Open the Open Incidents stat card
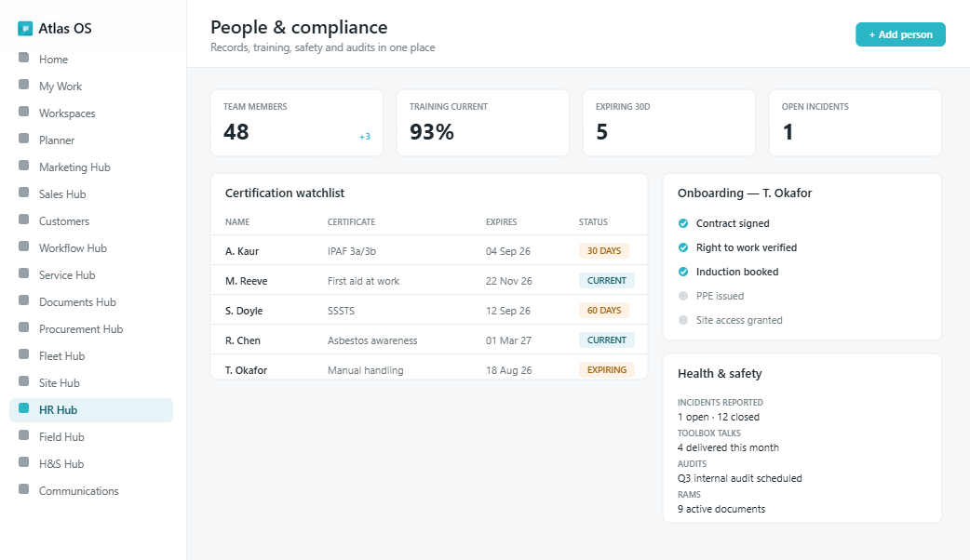 pyautogui.click(x=855, y=123)
